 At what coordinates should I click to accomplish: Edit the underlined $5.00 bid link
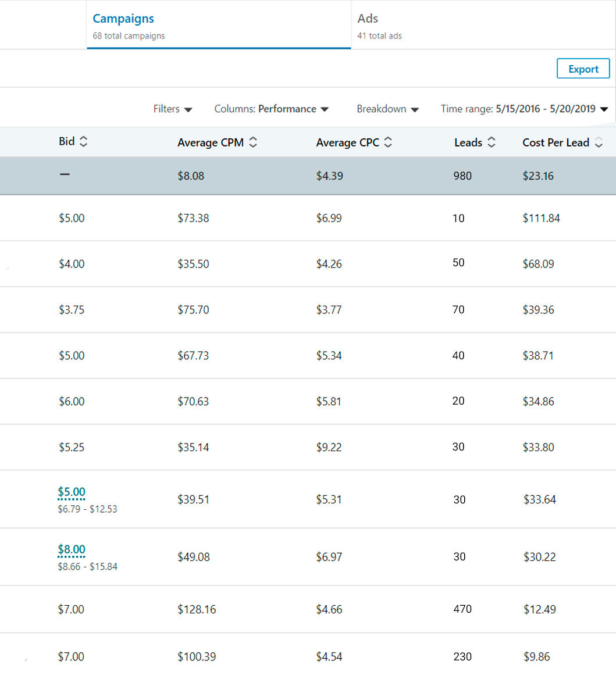click(x=72, y=492)
